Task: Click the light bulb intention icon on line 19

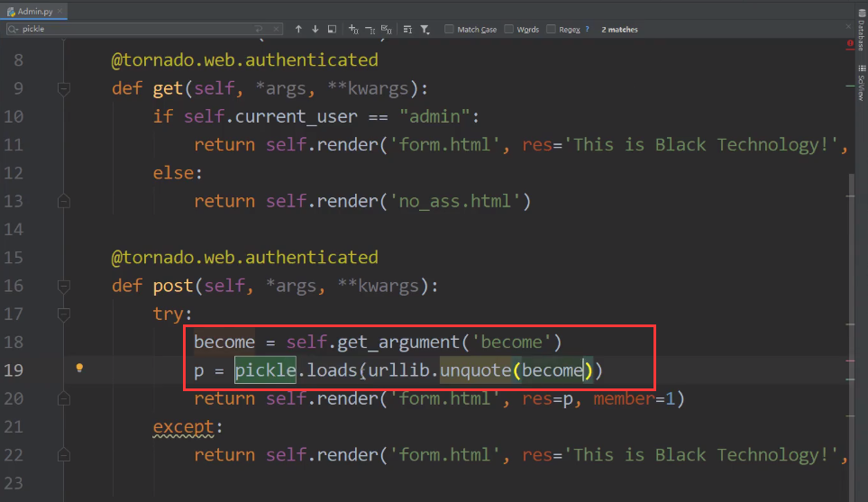Action: (79, 368)
